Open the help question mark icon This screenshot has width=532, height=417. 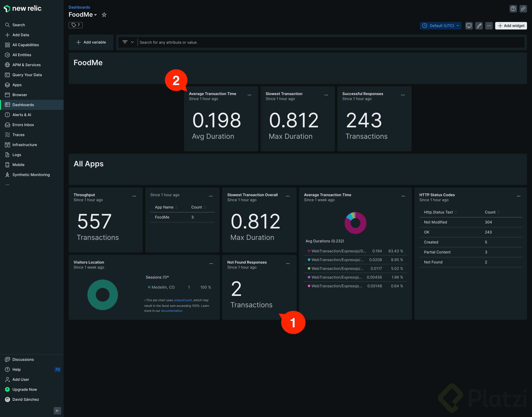[513, 9]
